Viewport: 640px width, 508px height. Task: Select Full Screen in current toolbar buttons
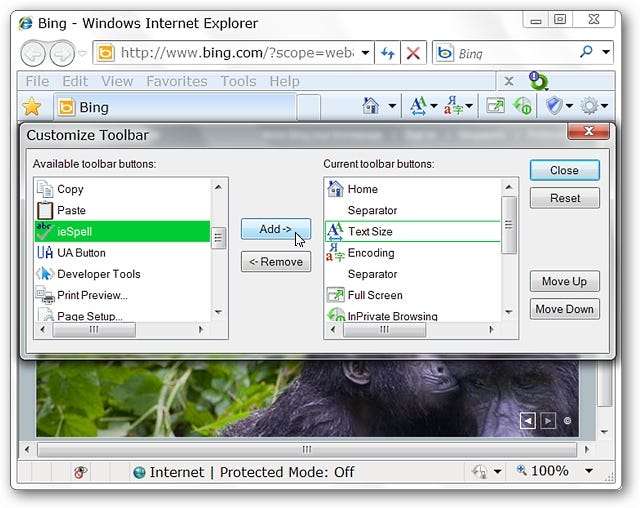[413, 295]
